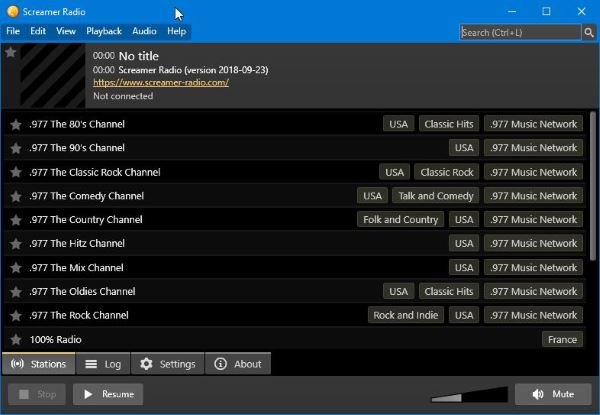Select .977 The Country Channel name

(x=86, y=220)
